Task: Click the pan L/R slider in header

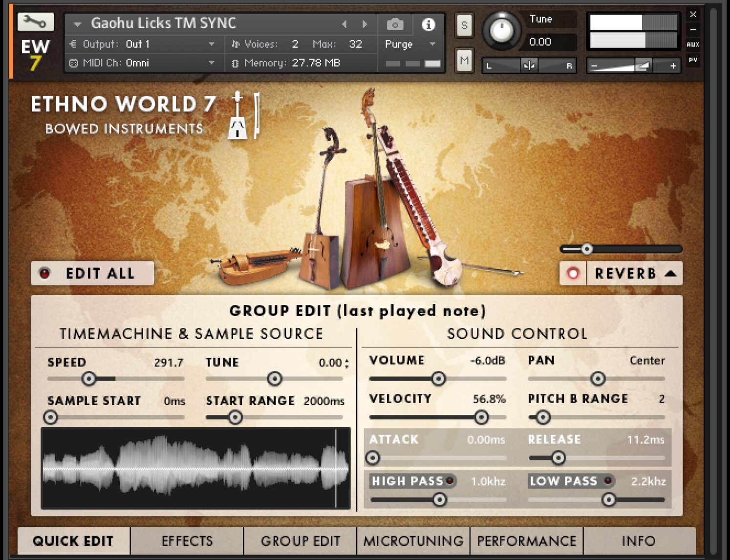Action: (529, 65)
